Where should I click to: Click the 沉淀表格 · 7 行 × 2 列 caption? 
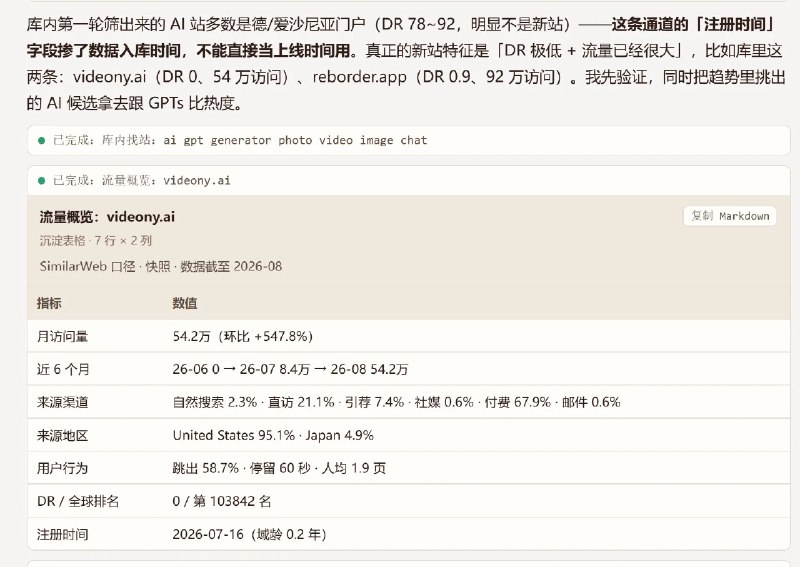point(96,240)
